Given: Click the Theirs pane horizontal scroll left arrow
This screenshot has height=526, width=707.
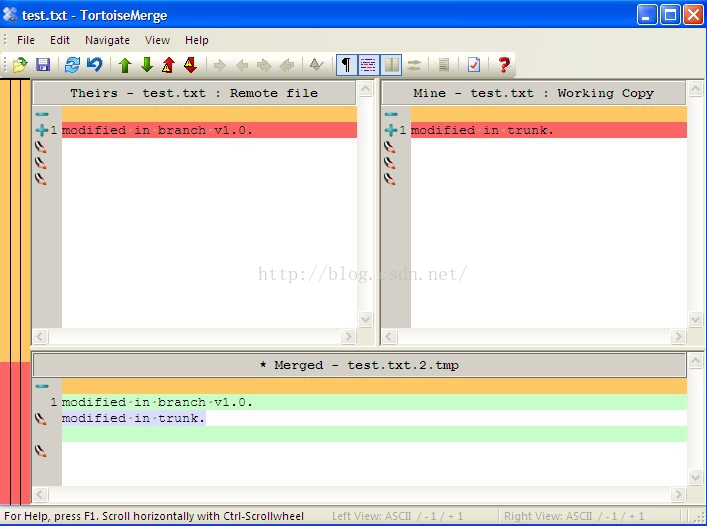Looking at the screenshot, I should pos(40,336).
